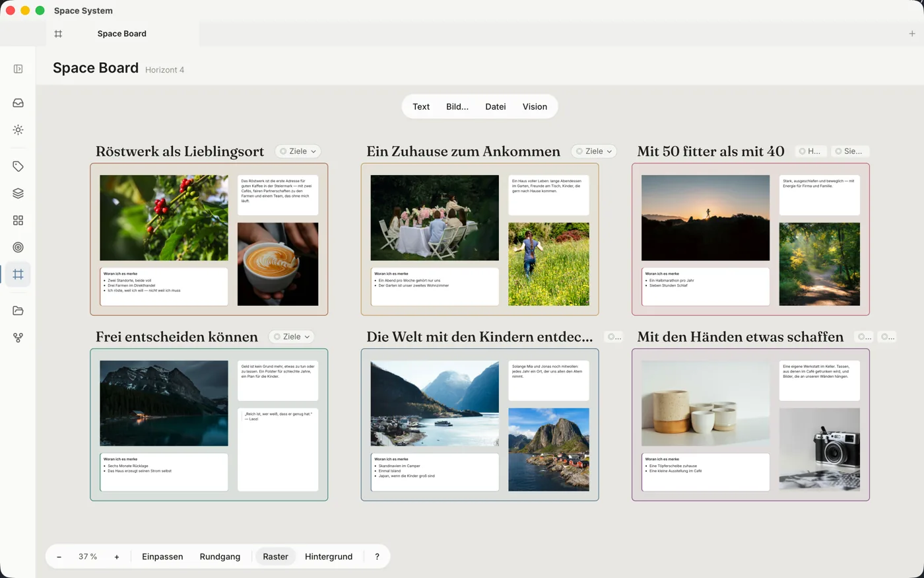
Task: Click the title 'Mit 50 fitter als mit 40'
Action: [x=711, y=151]
